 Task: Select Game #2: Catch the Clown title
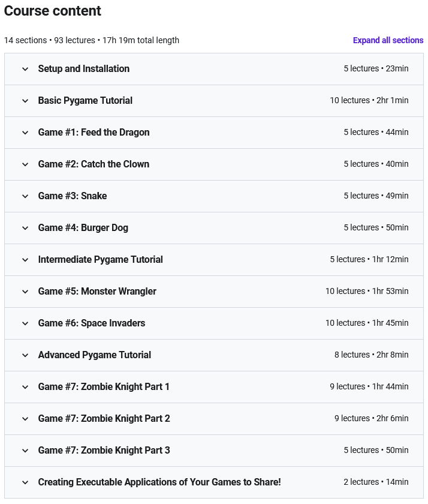94,164
